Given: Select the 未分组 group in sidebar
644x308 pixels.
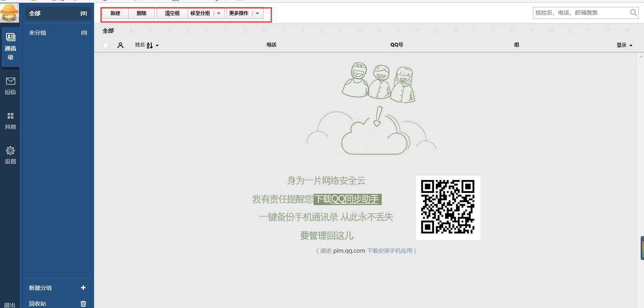Looking at the screenshot, I should pyautogui.click(x=58, y=33).
